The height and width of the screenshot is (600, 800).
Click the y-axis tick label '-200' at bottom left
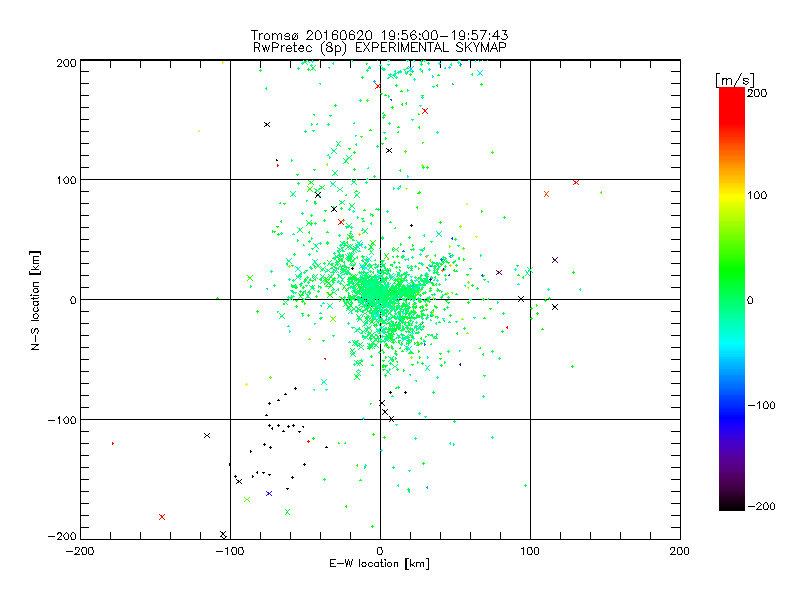pyautogui.click(x=62, y=536)
